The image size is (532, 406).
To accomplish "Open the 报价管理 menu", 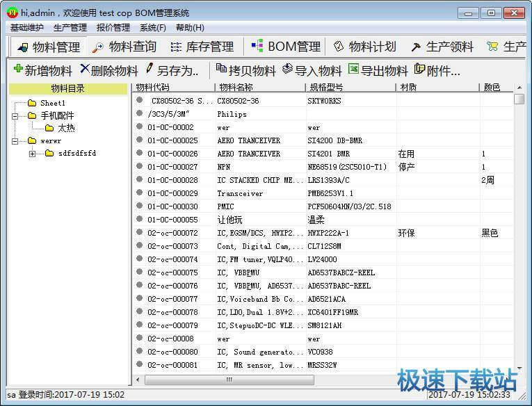I will point(113,28).
